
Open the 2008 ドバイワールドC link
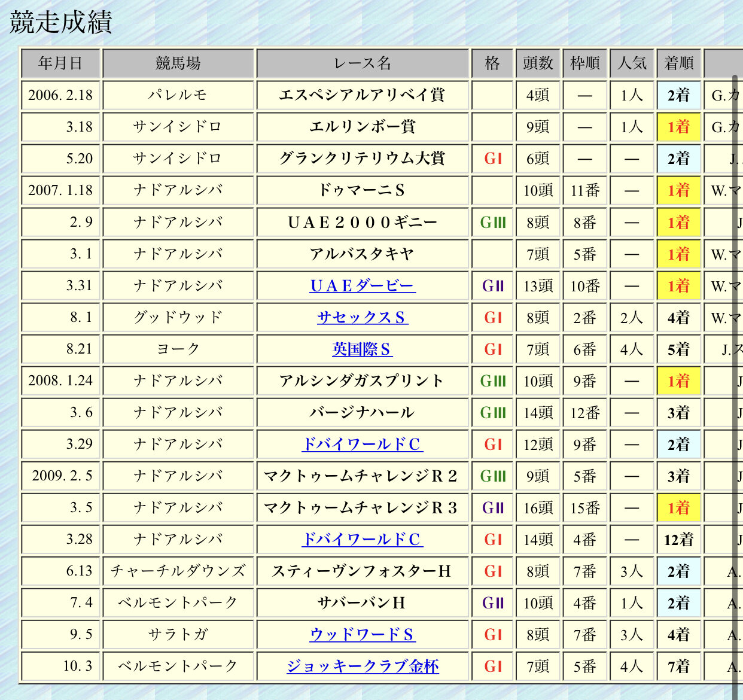click(x=363, y=445)
